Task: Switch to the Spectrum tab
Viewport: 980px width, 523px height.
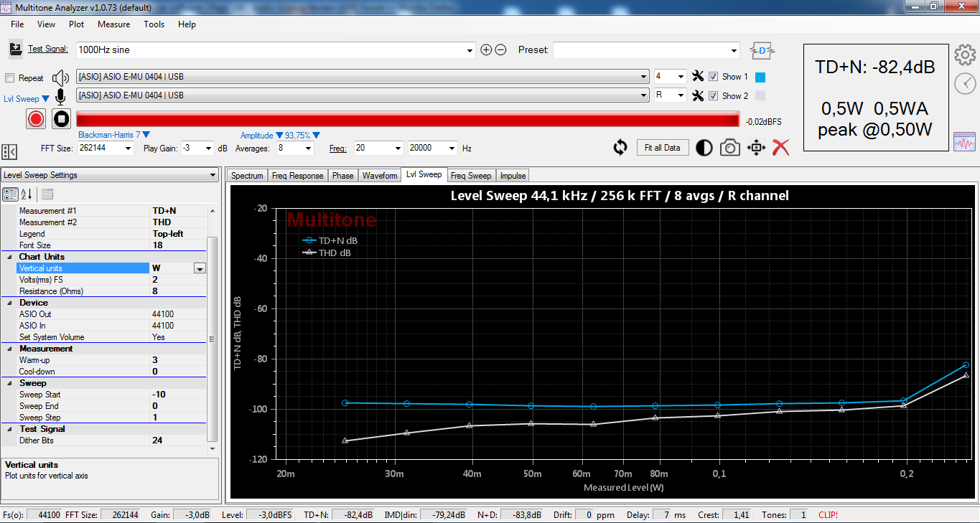Action: (247, 176)
